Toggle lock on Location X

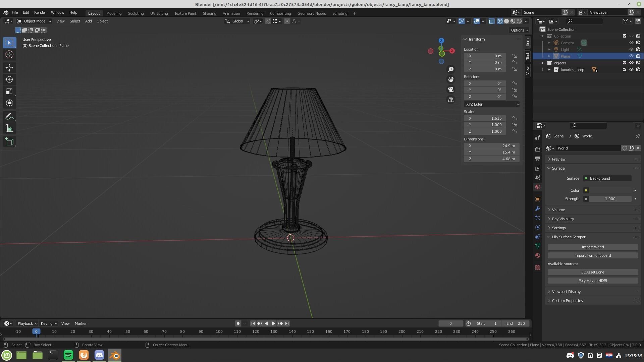pos(515,56)
